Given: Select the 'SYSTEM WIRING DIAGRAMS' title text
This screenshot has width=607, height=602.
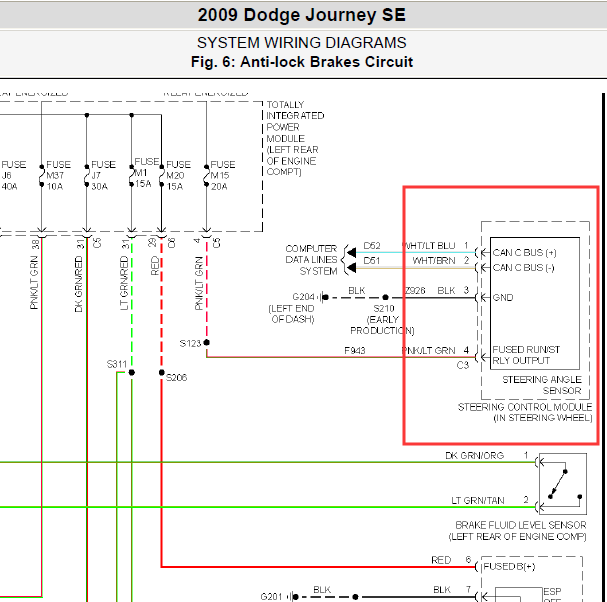Looking at the screenshot, I should pyautogui.click(x=302, y=43).
